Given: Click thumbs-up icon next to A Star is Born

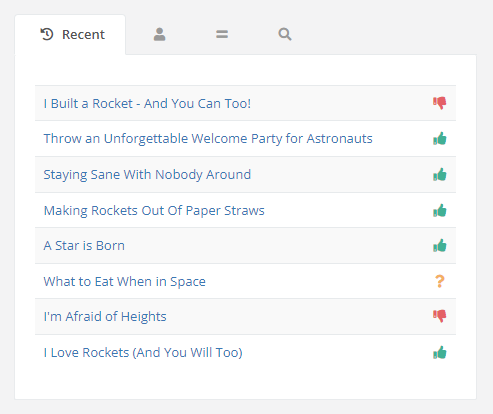Looking at the screenshot, I should pyautogui.click(x=440, y=245).
